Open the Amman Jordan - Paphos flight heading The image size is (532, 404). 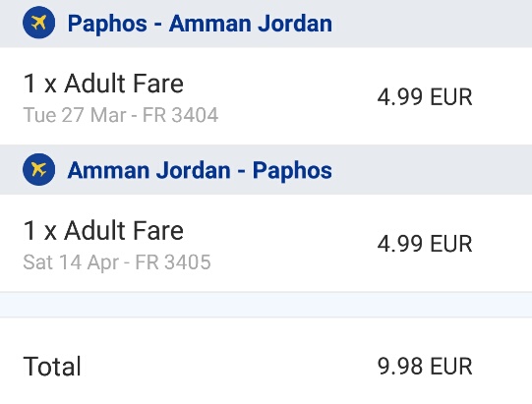[200, 171]
